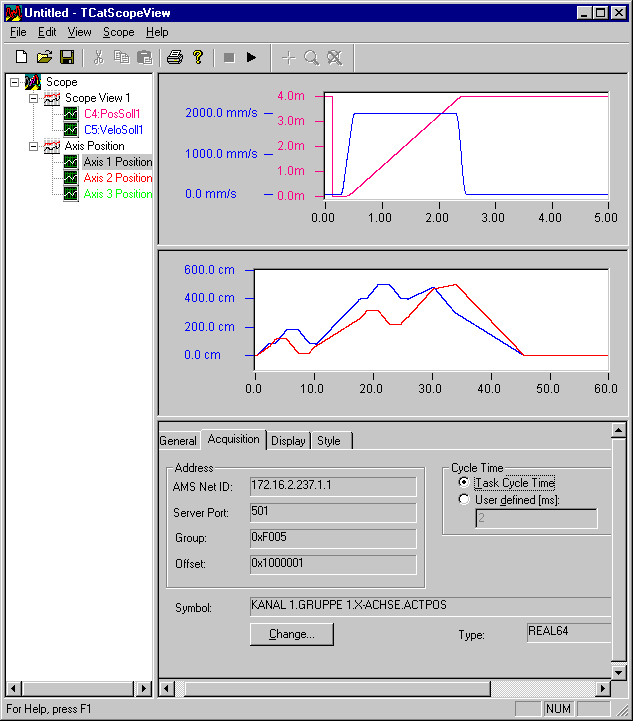Open the View menu
The image size is (633, 721).
click(x=80, y=32)
